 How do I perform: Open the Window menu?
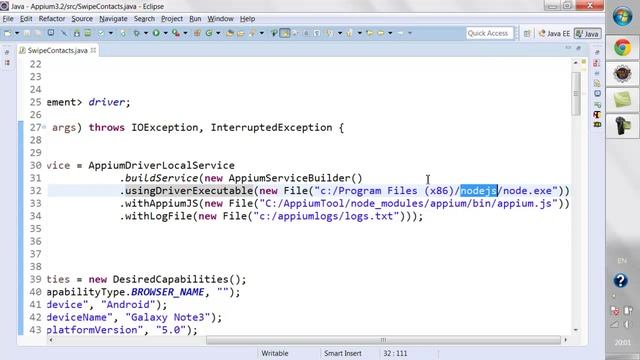coord(220,19)
